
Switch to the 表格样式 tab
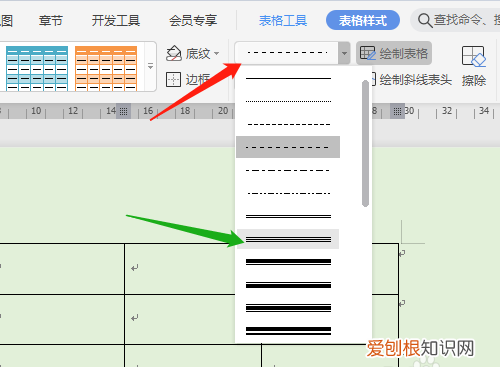(x=363, y=20)
